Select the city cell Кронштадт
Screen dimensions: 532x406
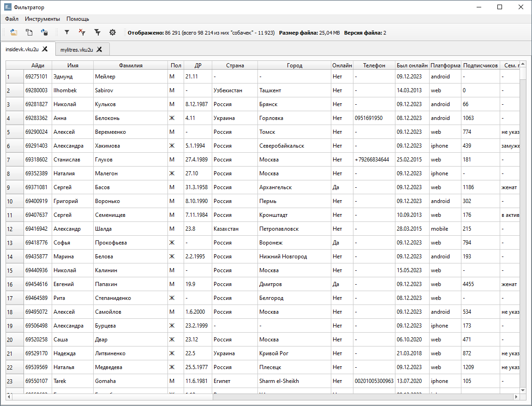pyautogui.click(x=294, y=215)
